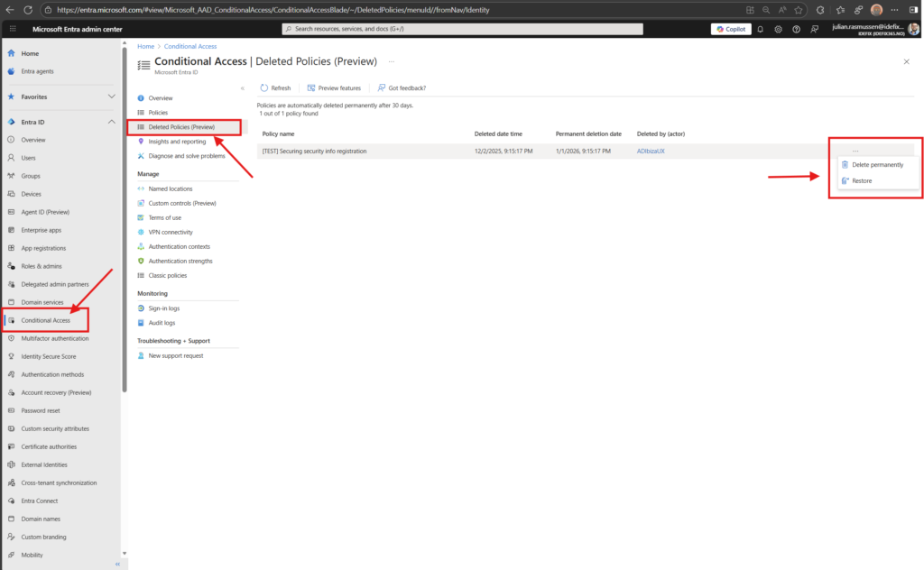This screenshot has height=570, width=924.
Task: Select Delete permanently from context menu
Action: pos(877,164)
